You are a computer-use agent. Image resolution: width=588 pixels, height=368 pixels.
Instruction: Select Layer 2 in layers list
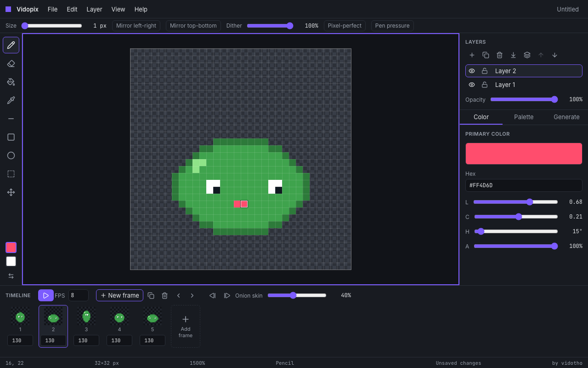[x=524, y=71]
